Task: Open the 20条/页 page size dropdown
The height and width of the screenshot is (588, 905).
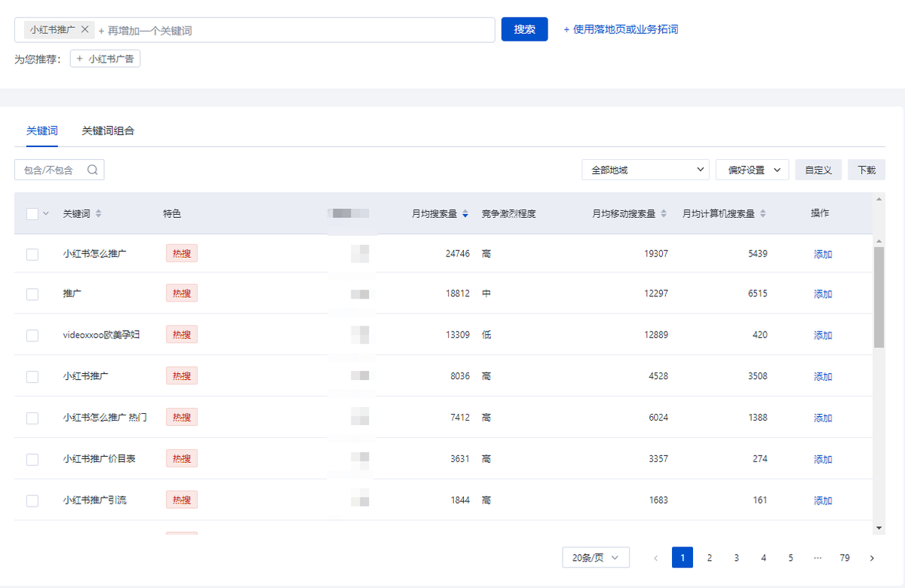Action: click(x=596, y=557)
